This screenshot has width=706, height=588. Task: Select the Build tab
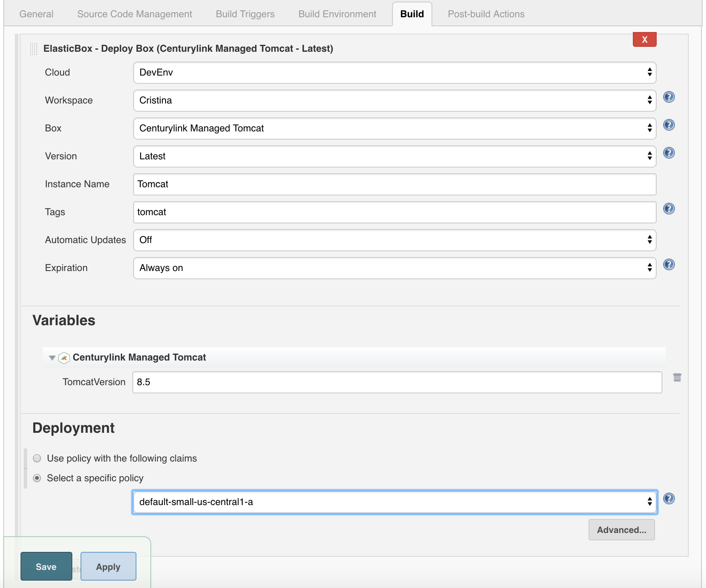click(x=412, y=14)
